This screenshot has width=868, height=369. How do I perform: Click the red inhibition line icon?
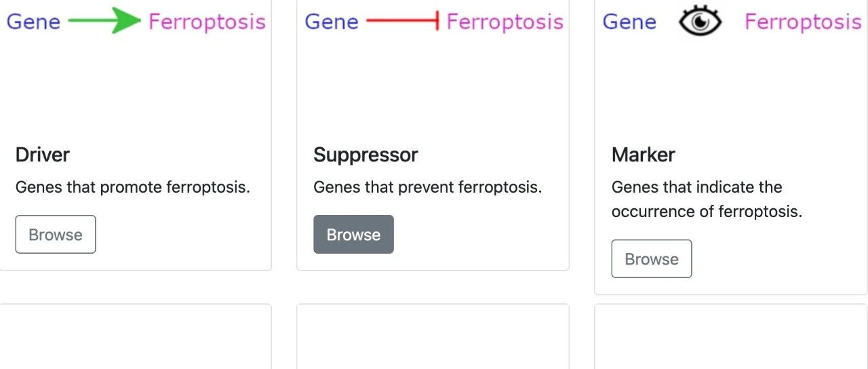403,21
